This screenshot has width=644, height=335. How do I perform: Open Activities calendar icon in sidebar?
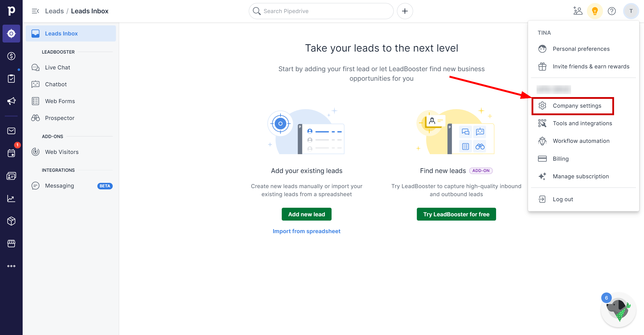click(11, 153)
